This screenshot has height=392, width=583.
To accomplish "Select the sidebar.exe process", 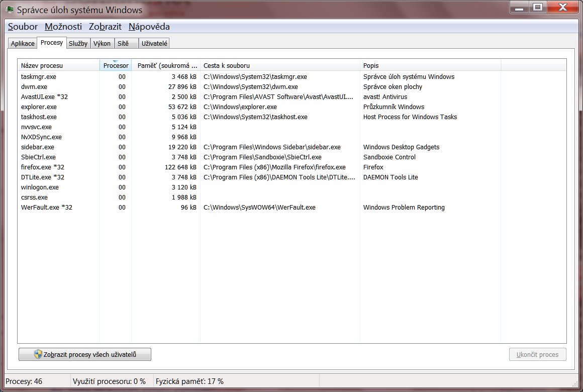I will (292, 147).
